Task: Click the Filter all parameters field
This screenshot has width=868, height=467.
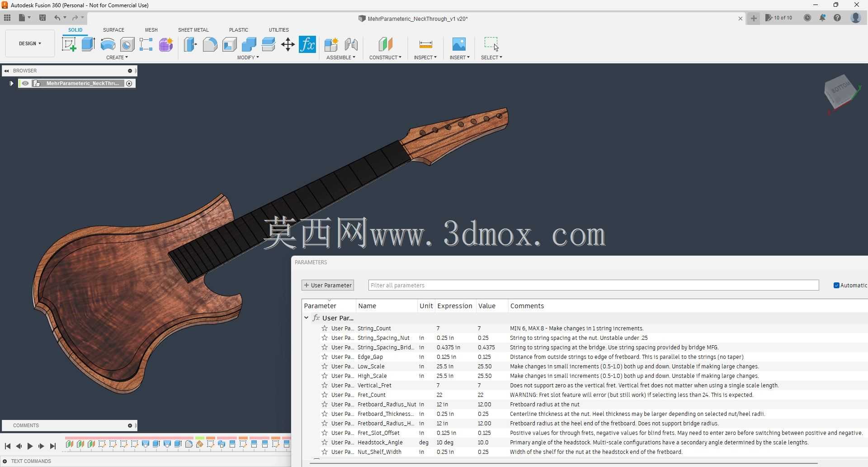Action: 594,285
